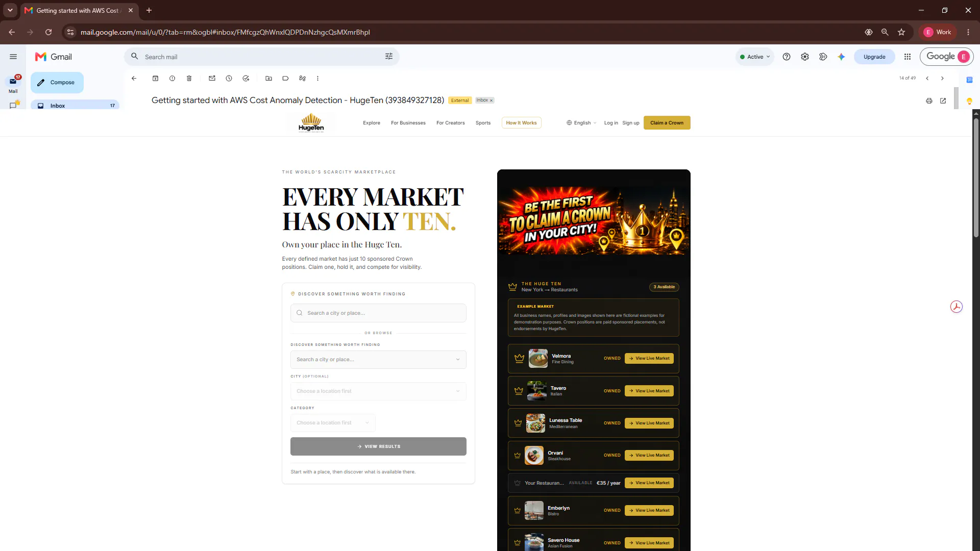Select How It Works nav item
Viewport: 980px width, 551px height.
point(521,123)
